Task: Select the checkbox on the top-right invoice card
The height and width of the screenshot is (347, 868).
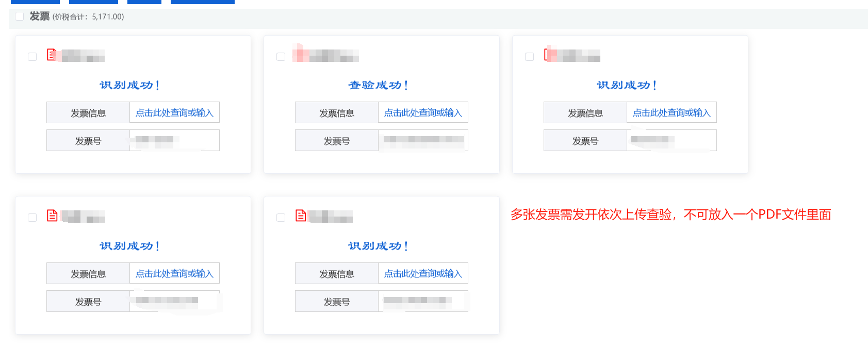Action: [529, 57]
